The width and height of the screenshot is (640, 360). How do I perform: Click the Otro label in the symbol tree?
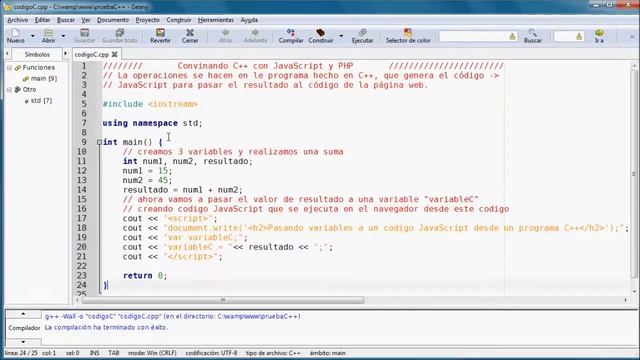pos(29,89)
